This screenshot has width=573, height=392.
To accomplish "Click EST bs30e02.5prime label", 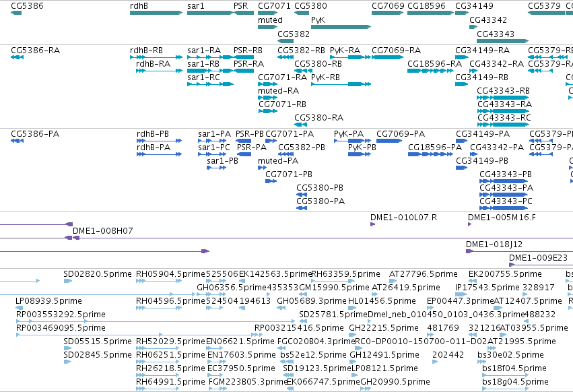I will tap(510, 355).
